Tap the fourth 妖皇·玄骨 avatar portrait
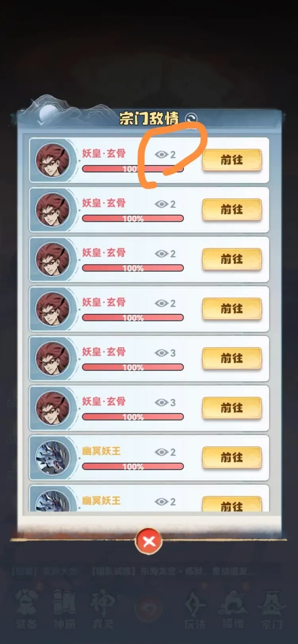Image resolution: width=298 pixels, height=644 pixels. coord(52,309)
